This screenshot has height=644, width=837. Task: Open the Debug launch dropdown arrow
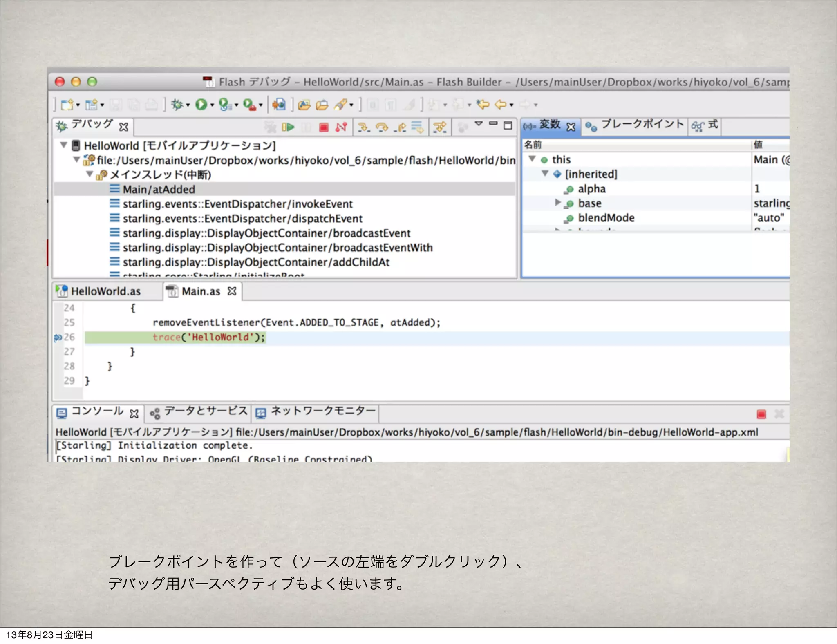click(188, 105)
